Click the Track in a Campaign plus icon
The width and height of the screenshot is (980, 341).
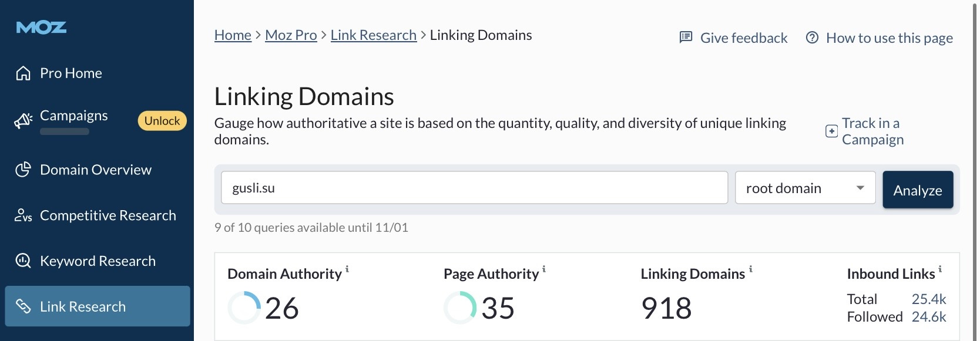[x=831, y=131]
